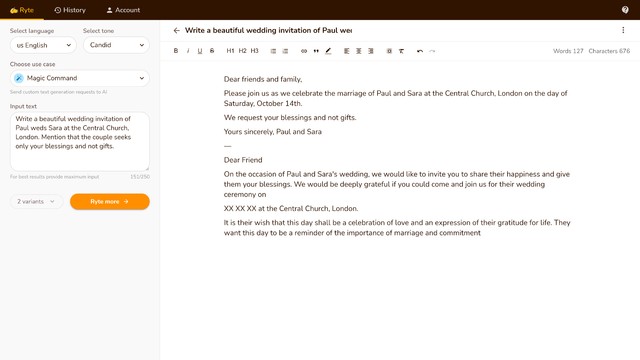Toggle bold formatting in editor toolbar

pos(176,51)
